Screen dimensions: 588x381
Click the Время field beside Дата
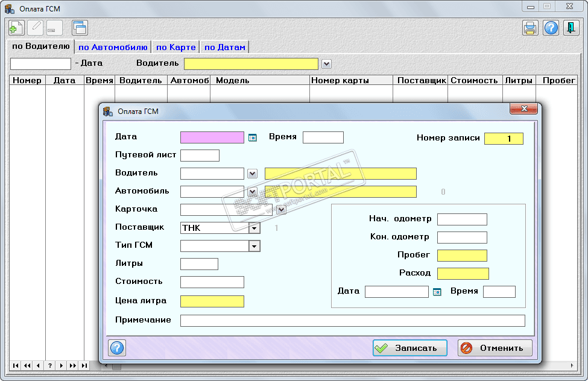tap(323, 137)
